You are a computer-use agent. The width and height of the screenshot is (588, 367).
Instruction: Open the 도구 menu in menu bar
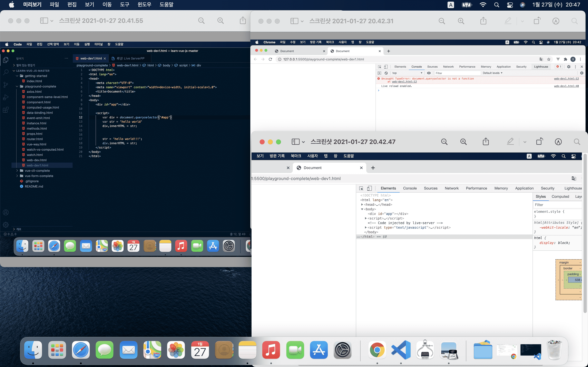point(124,5)
